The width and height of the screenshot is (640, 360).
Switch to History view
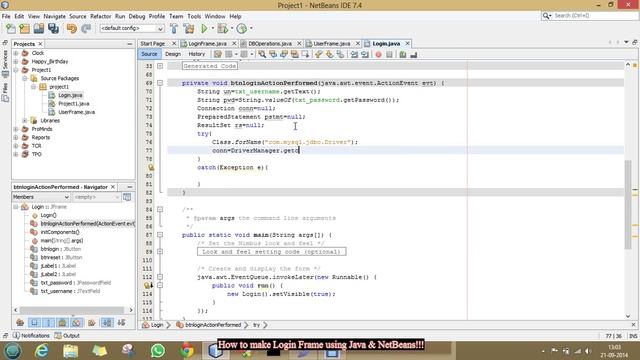tap(196, 54)
